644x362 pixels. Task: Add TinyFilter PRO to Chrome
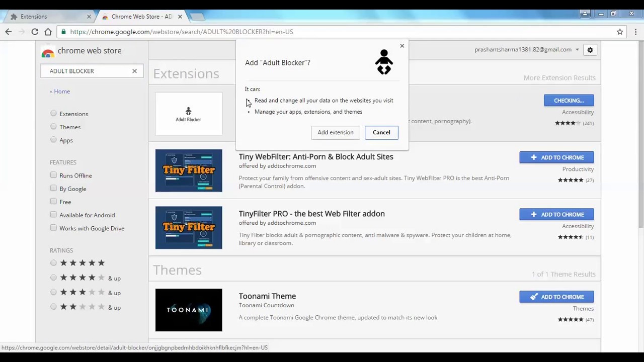click(556, 214)
